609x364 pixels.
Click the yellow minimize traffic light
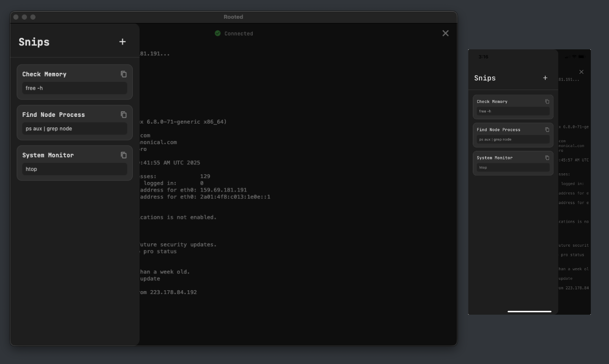25,17
